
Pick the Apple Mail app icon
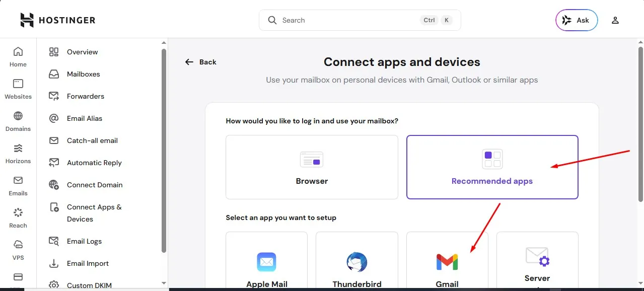[x=266, y=262]
